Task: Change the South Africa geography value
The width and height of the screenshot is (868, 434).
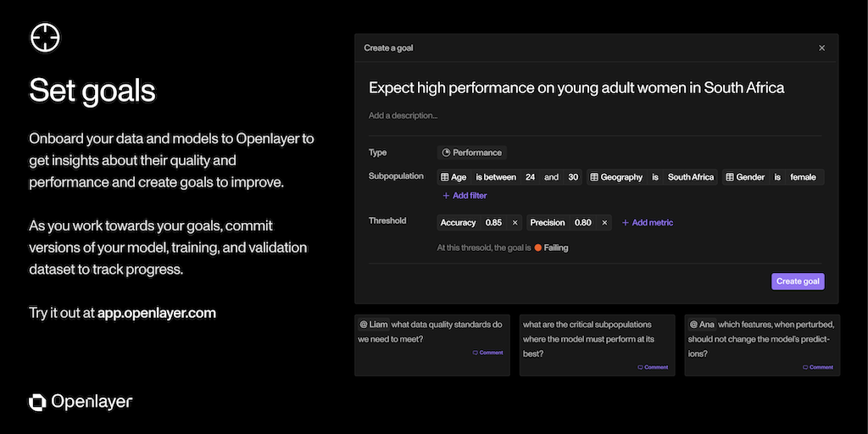Action: (x=690, y=177)
